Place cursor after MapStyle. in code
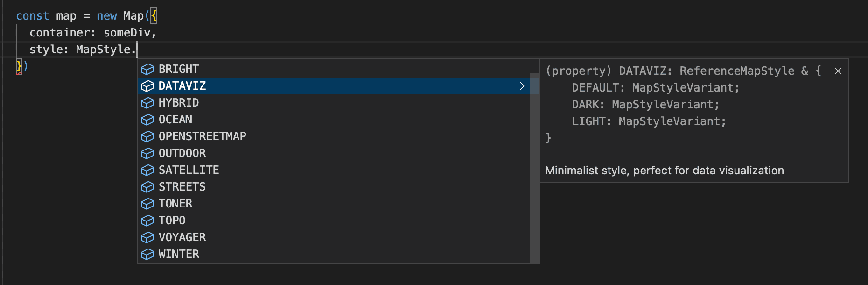 click(x=137, y=49)
